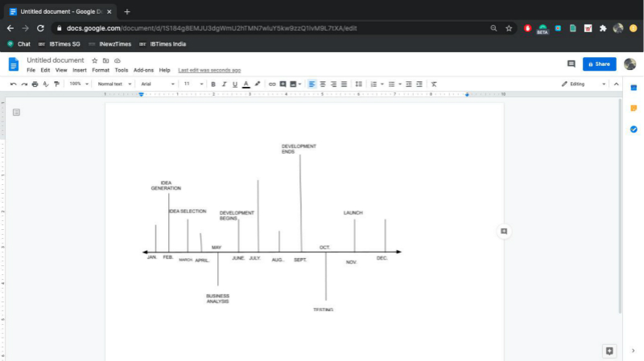
Task: Click the blue Share button
Action: 599,64
